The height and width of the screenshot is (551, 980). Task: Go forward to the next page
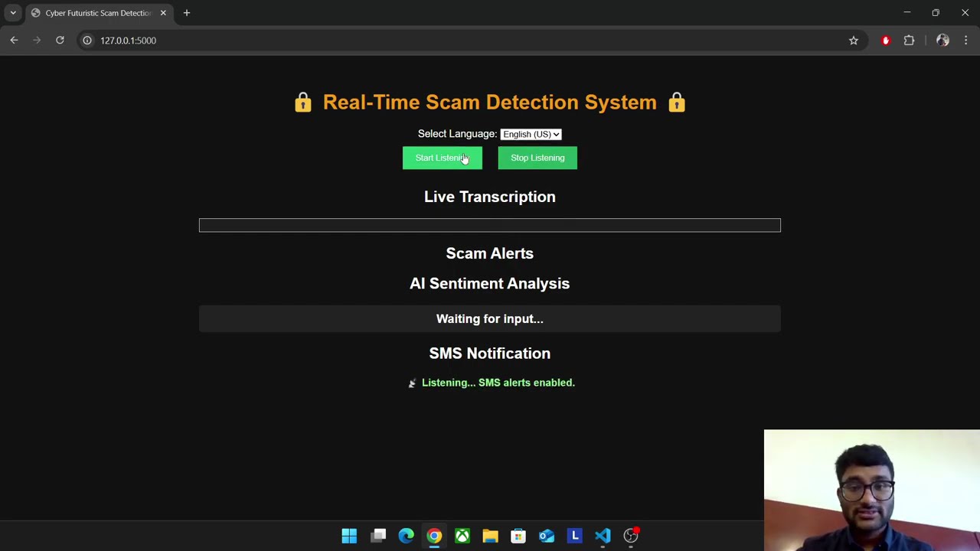click(37, 41)
